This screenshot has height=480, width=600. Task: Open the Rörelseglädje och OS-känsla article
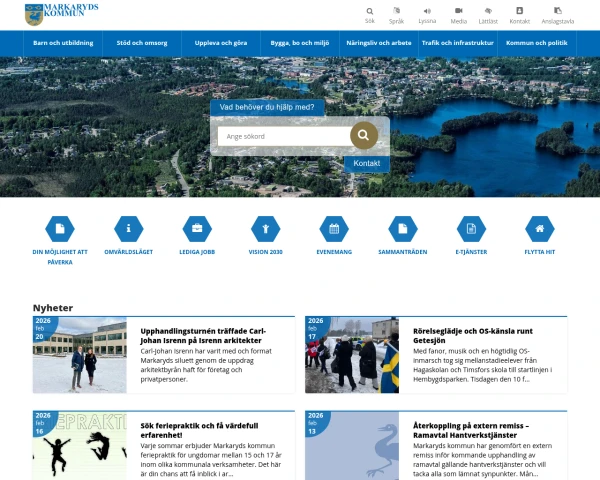coord(473,336)
